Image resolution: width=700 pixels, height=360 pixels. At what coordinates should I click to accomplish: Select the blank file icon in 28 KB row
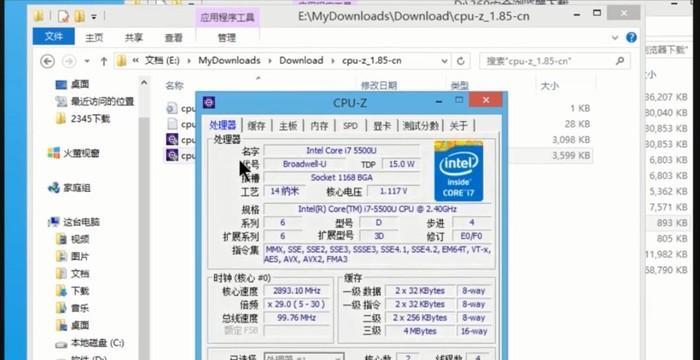click(x=172, y=124)
